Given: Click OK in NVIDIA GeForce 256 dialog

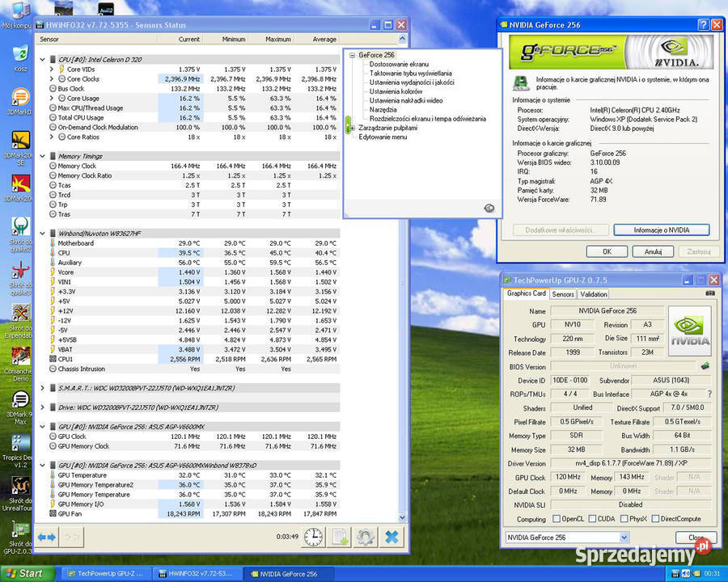Looking at the screenshot, I should 607,251.
